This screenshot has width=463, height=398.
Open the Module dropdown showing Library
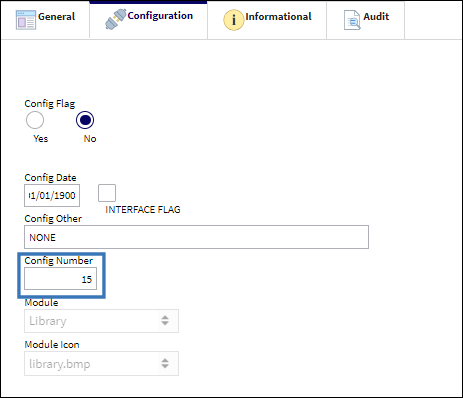click(101, 321)
